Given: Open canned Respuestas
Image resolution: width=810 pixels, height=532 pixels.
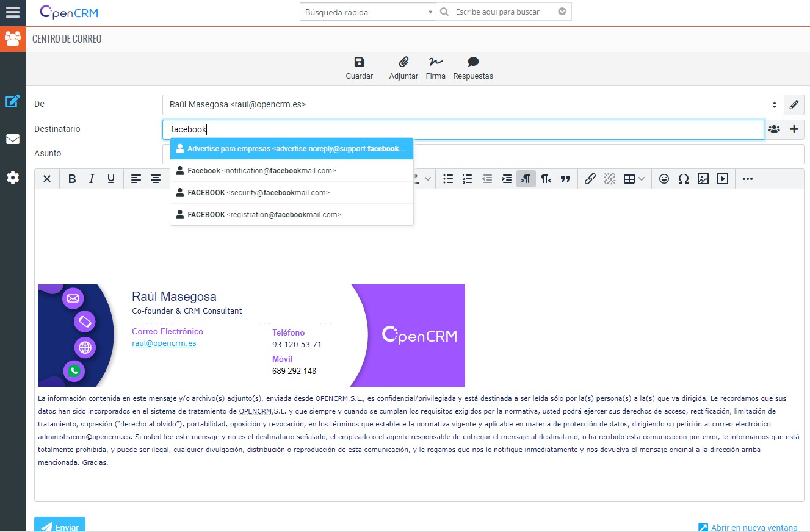Looking at the screenshot, I should tap(473, 68).
